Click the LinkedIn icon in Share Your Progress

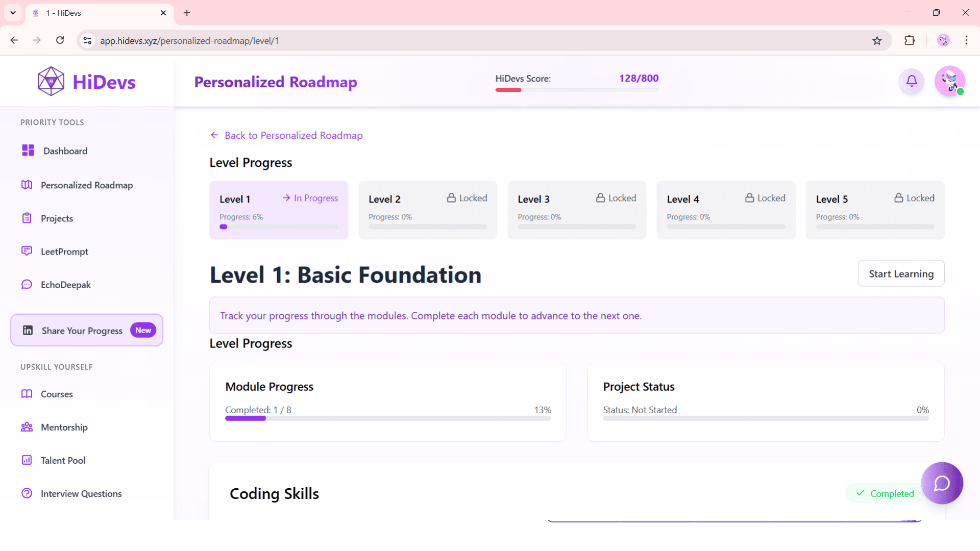click(28, 330)
